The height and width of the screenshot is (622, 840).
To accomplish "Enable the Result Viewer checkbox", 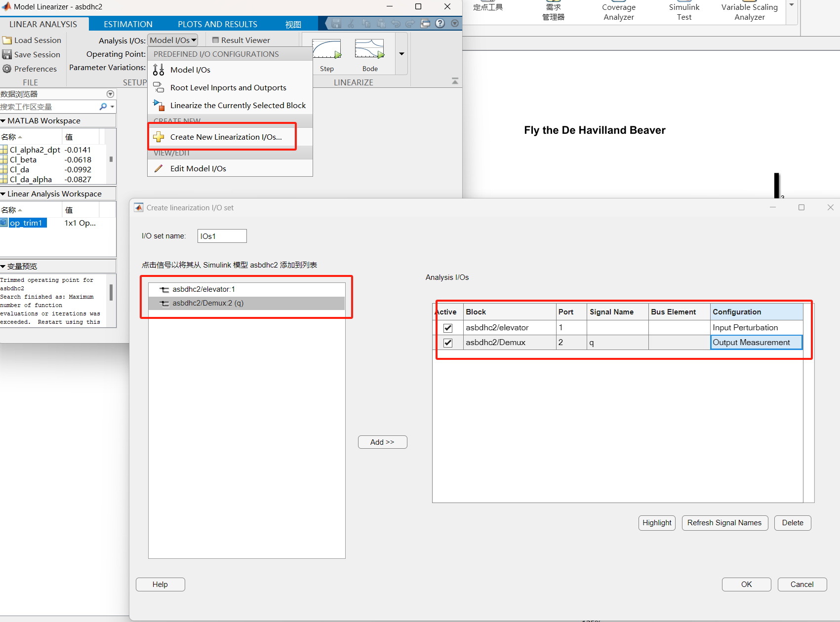I will [x=215, y=40].
